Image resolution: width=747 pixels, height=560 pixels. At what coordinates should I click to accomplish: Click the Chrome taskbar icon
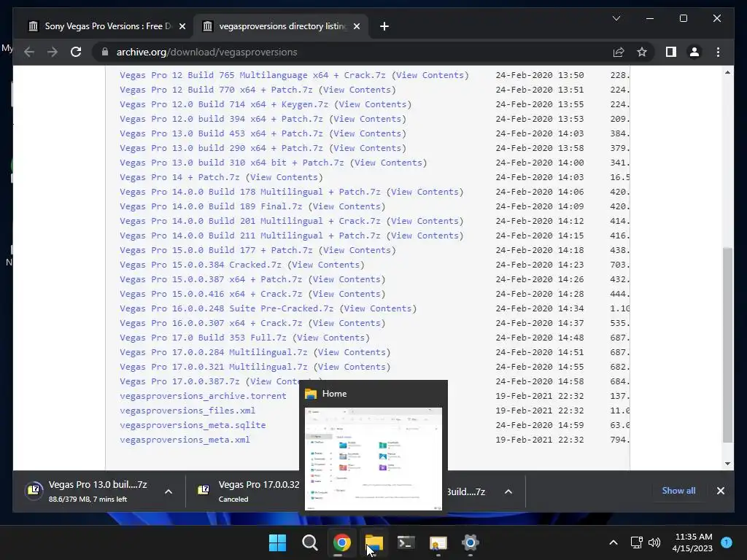click(342, 542)
